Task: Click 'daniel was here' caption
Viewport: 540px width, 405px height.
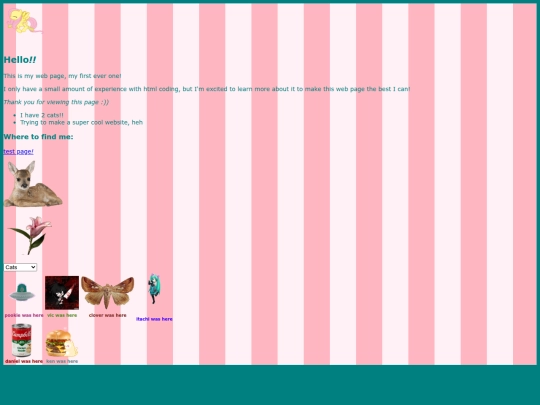Action: click(24, 361)
